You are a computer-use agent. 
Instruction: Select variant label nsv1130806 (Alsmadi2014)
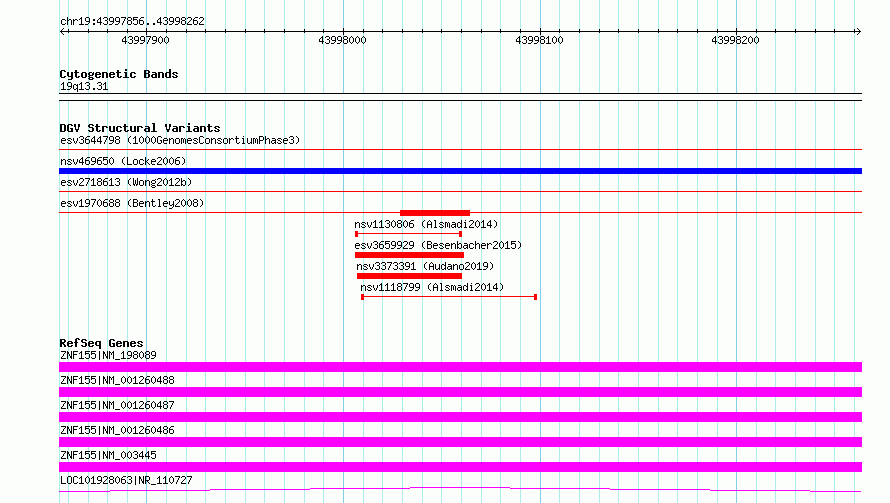pyautogui.click(x=426, y=224)
